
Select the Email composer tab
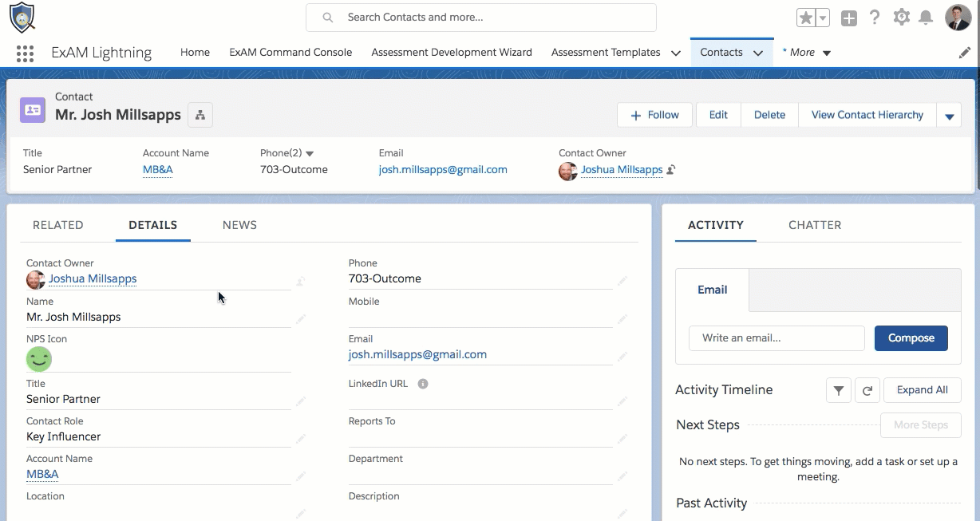click(x=713, y=290)
